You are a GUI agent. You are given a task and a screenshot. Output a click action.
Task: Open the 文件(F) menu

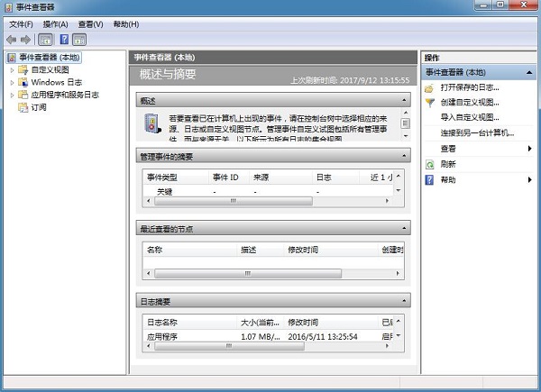pos(21,24)
